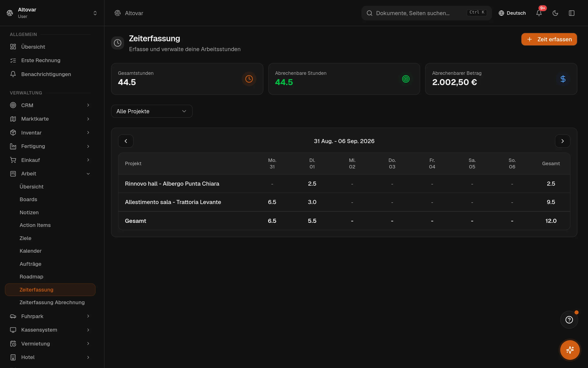Screen dimensions: 588x368
Task: Click the fingerprint icon in the breadcrumb
Action: click(118, 13)
